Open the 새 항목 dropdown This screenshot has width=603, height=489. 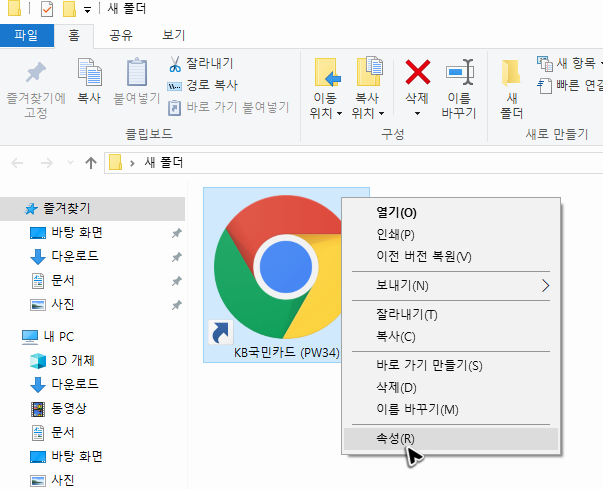coord(570,63)
